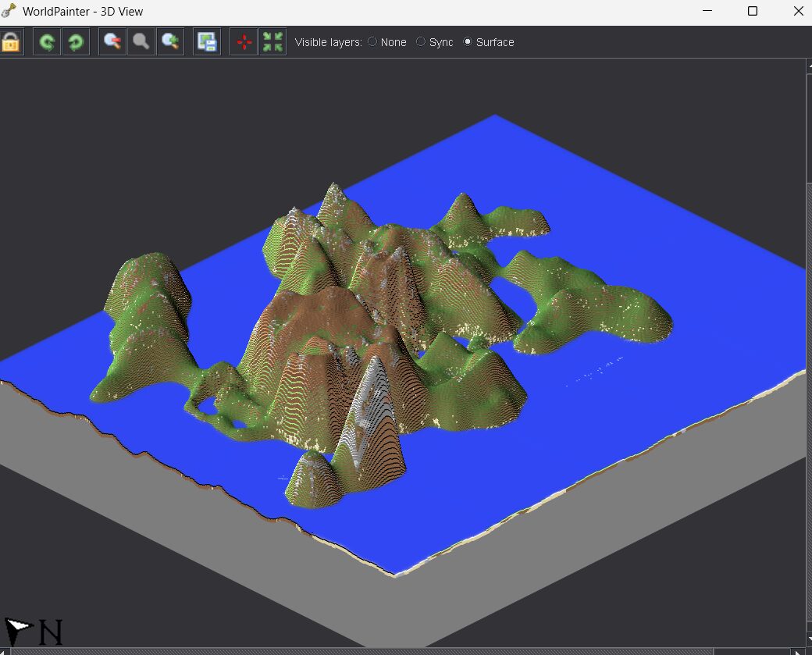Reset zoom with the plain magnifier icon
The height and width of the screenshot is (655, 812).
click(141, 42)
